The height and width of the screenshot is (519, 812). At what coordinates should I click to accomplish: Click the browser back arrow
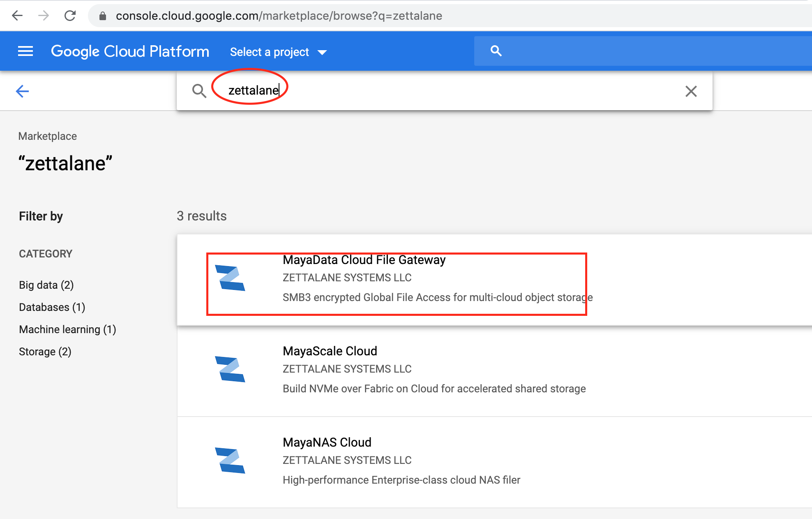[17, 16]
